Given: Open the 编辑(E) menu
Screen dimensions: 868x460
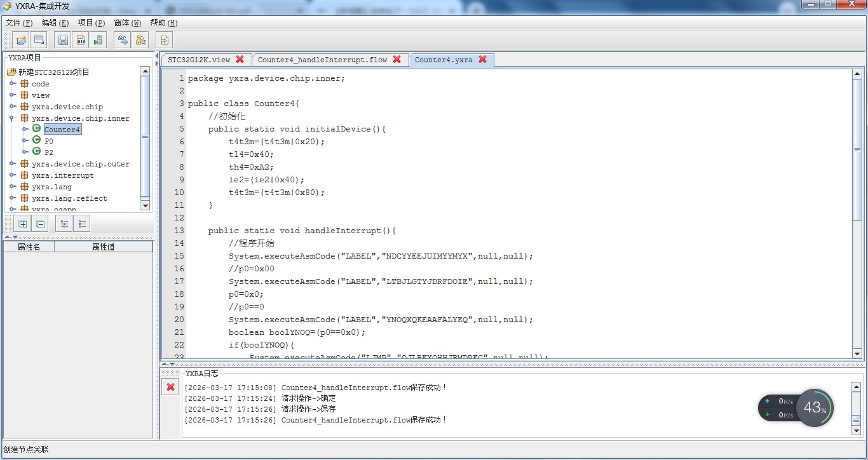Looking at the screenshot, I should pos(55,23).
